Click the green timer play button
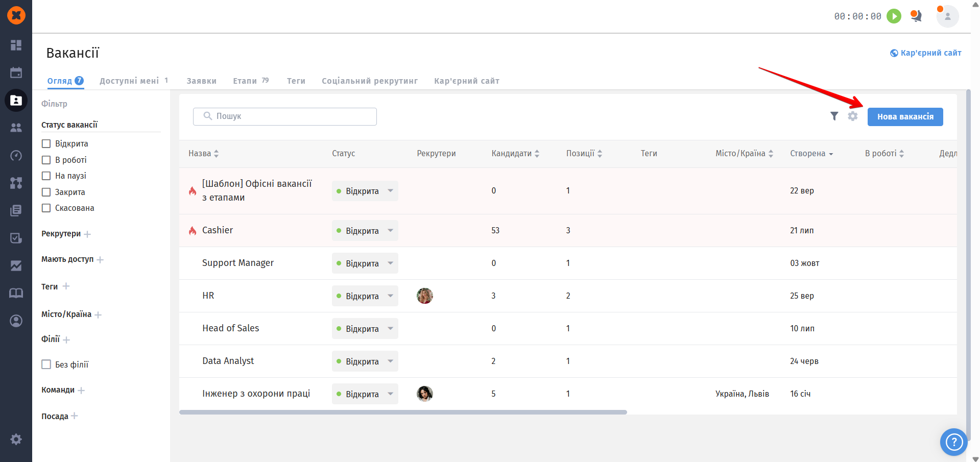Image resolution: width=980 pixels, height=462 pixels. coord(894,16)
